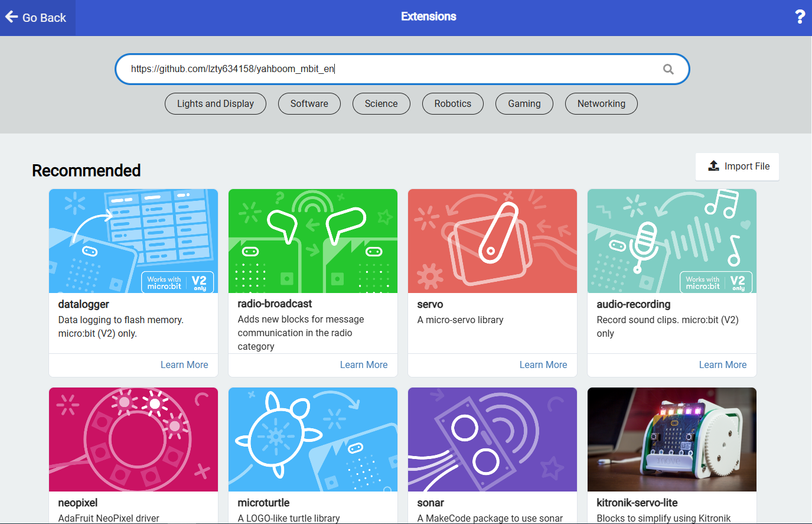The width and height of the screenshot is (812, 524).
Task: Click the search magnifier icon
Action: pos(668,69)
